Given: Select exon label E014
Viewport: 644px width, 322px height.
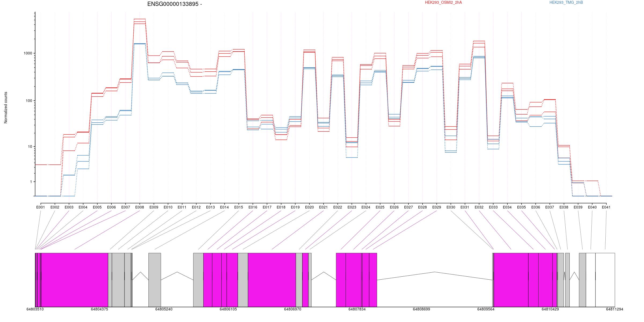Looking at the screenshot, I should [224, 207].
